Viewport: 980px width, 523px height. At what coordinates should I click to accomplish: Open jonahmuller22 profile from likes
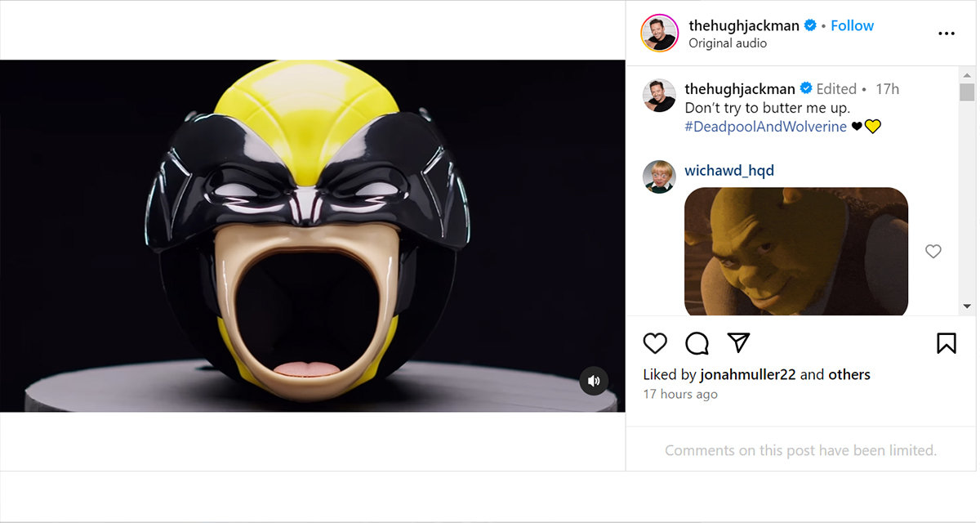tap(748, 375)
